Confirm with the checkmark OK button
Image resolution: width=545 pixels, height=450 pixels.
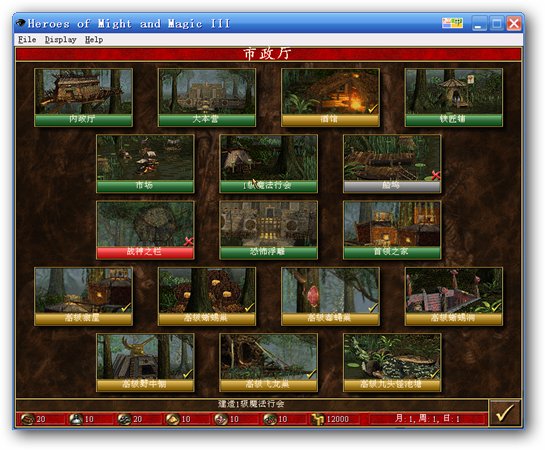[505, 412]
